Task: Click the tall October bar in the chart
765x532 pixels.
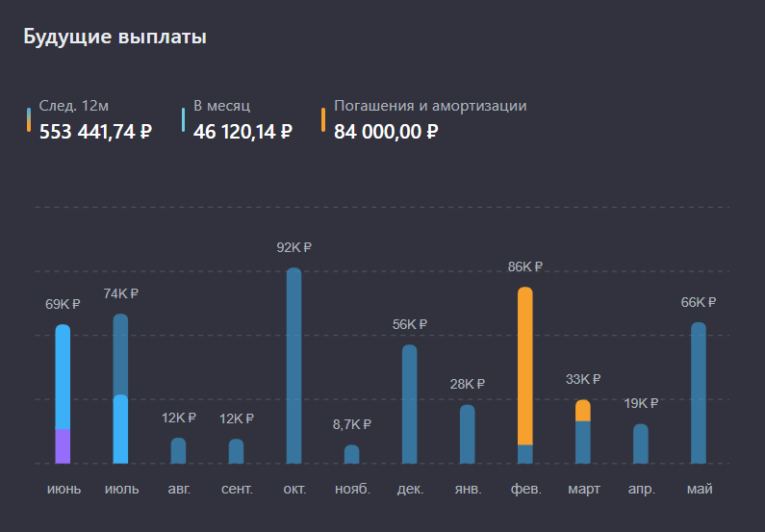Action: [294, 366]
